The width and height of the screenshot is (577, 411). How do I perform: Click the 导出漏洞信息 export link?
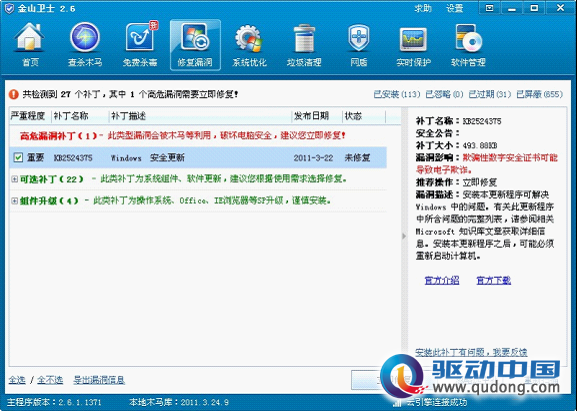click(99, 380)
